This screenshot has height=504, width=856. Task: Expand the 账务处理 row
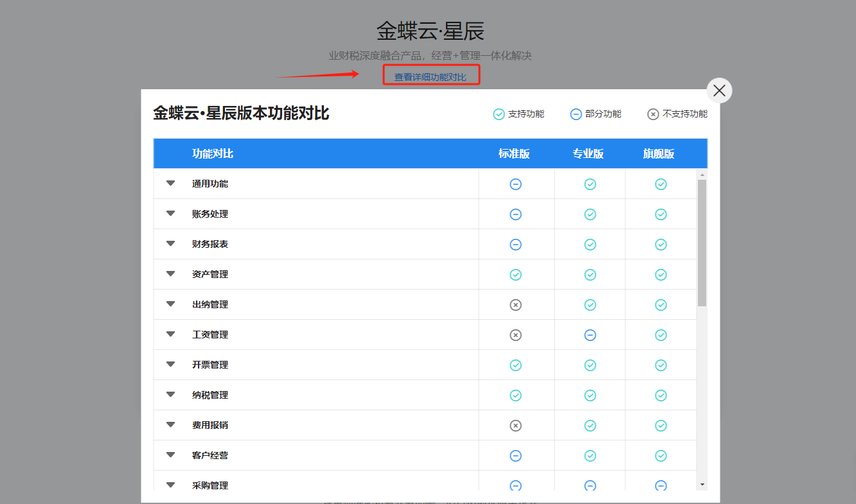click(170, 214)
